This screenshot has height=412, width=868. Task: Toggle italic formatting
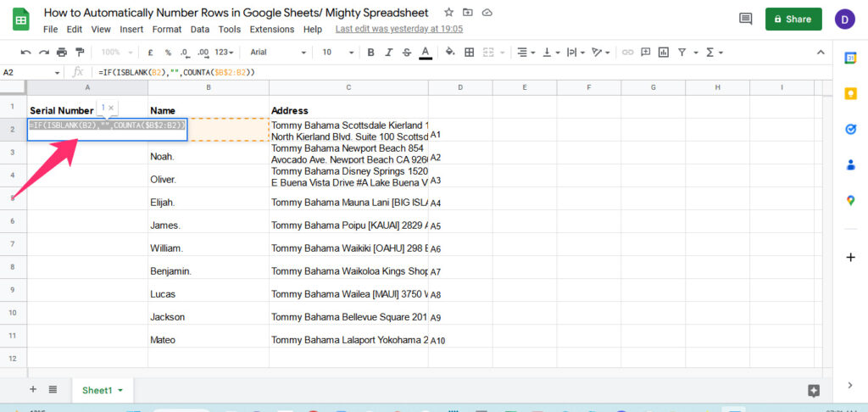(x=388, y=52)
